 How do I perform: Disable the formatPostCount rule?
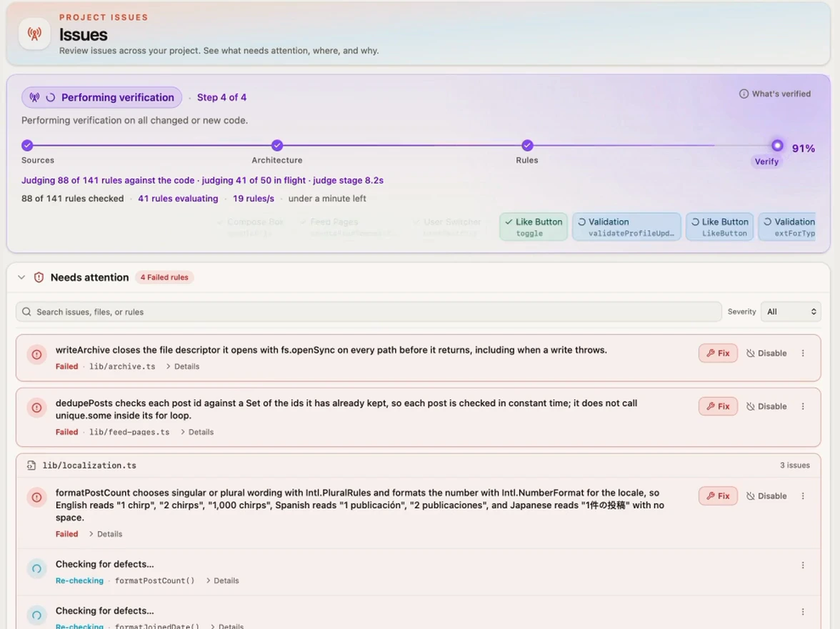click(x=766, y=496)
